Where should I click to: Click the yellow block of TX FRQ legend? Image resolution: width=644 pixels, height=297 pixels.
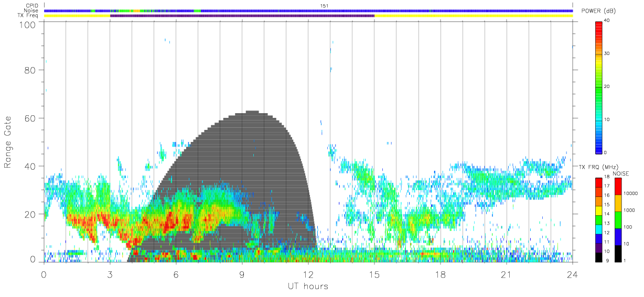tap(598, 211)
